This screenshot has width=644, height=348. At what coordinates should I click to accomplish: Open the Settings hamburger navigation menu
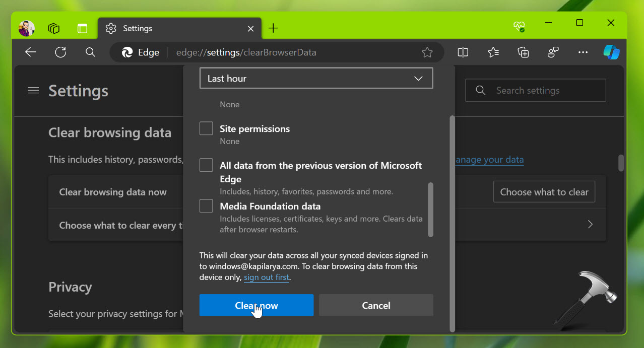[33, 91]
